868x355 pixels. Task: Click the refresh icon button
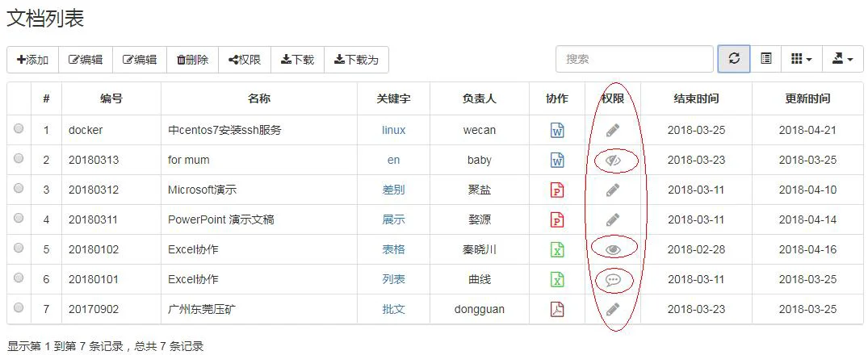pos(734,59)
